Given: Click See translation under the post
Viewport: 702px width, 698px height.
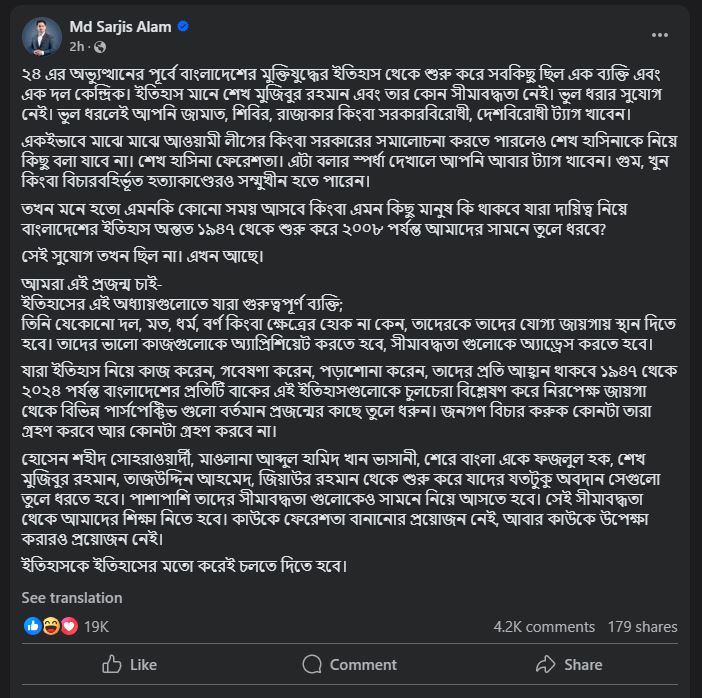Looking at the screenshot, I should point(72,598).
